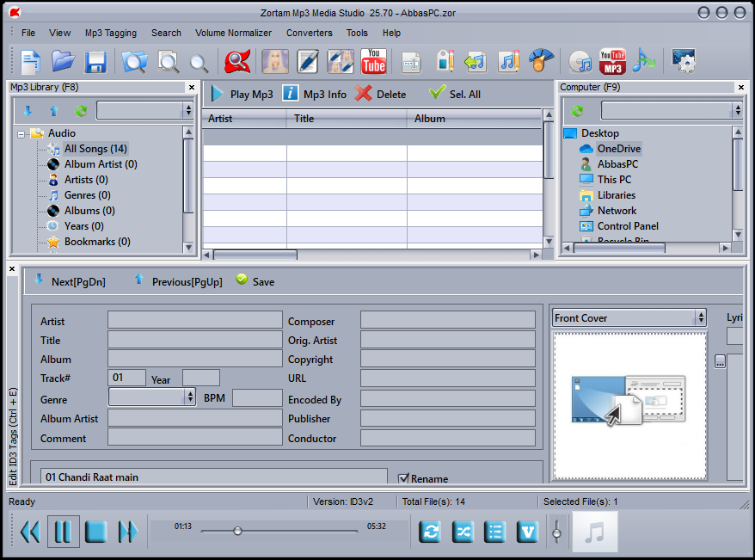Screen dimensions: 755x560
Task: Select Control Panel in Computer panel
Action: click(x=628, y=226)
